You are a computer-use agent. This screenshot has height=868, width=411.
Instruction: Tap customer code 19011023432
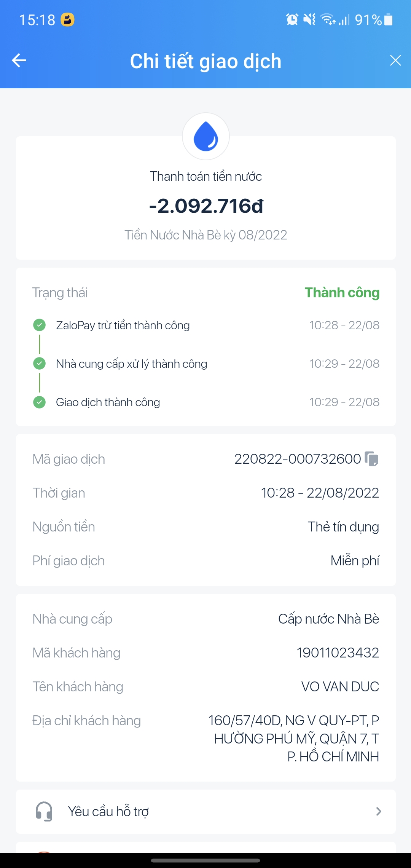click(338, 653)
